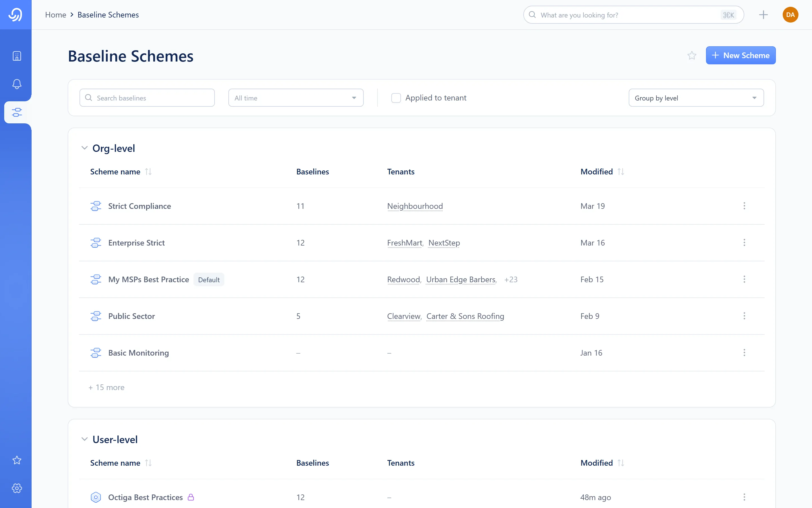Open the NextStep tenant link

[x=444, y=243]
